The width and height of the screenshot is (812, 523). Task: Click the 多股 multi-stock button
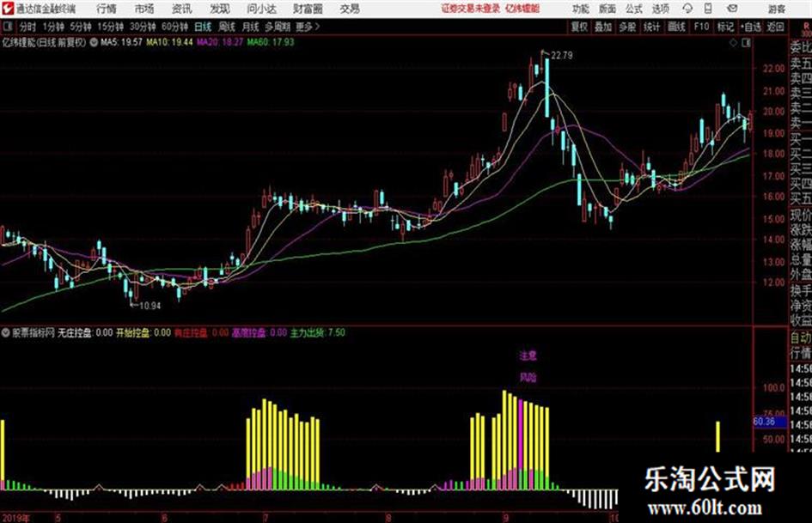[x=627, y=27]
